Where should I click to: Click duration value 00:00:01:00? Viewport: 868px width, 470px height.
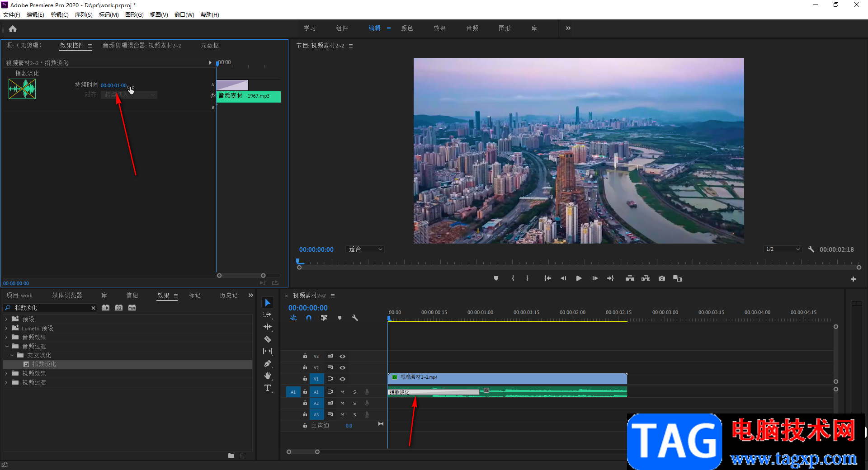pyautogui.click(x=114, y=85)
